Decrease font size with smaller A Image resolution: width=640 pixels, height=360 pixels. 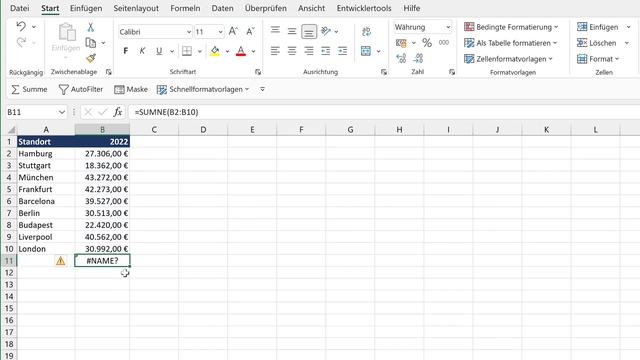point(250,31)
